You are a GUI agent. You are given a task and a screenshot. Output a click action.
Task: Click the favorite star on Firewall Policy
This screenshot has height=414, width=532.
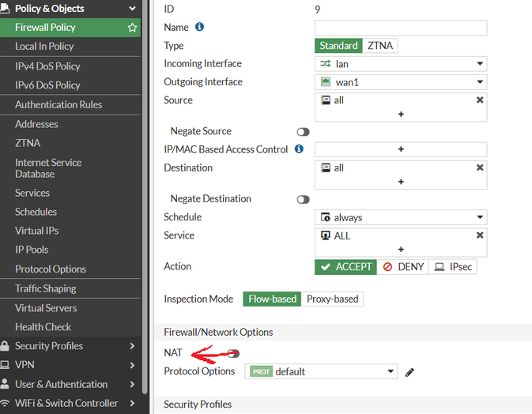coord(132,28)
